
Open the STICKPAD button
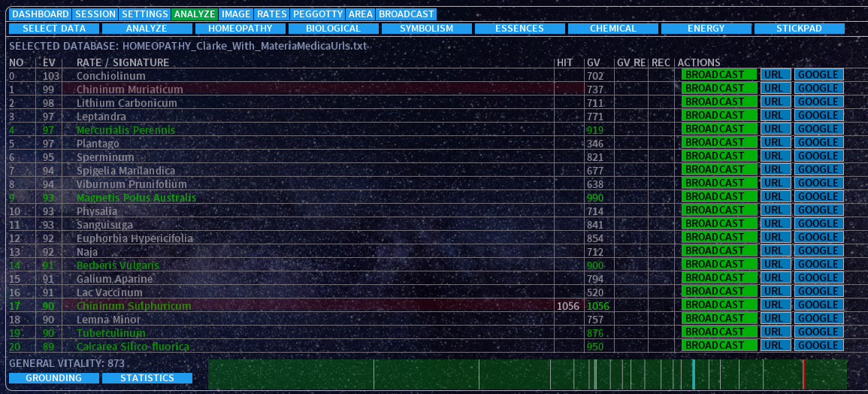point(799,29)
